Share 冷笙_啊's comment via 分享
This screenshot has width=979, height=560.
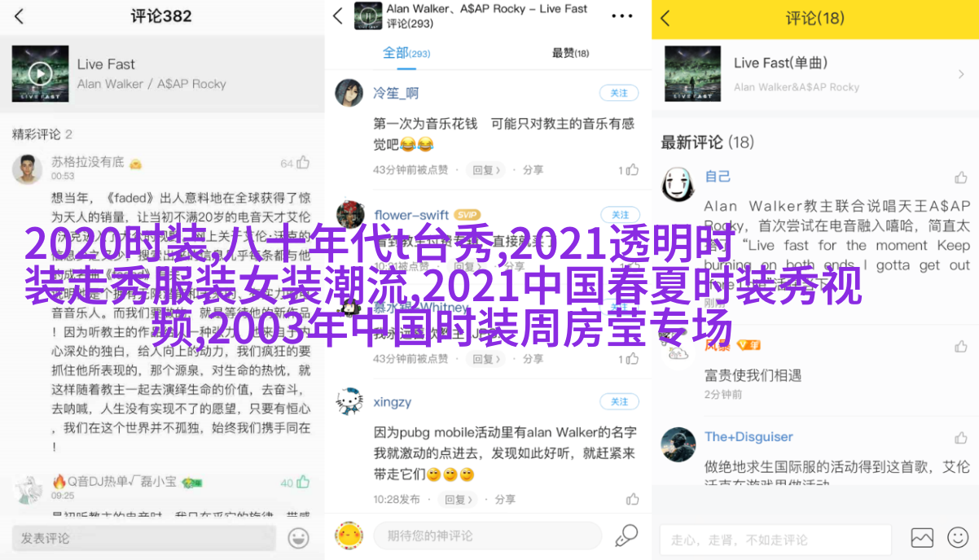tap(533, 170)
